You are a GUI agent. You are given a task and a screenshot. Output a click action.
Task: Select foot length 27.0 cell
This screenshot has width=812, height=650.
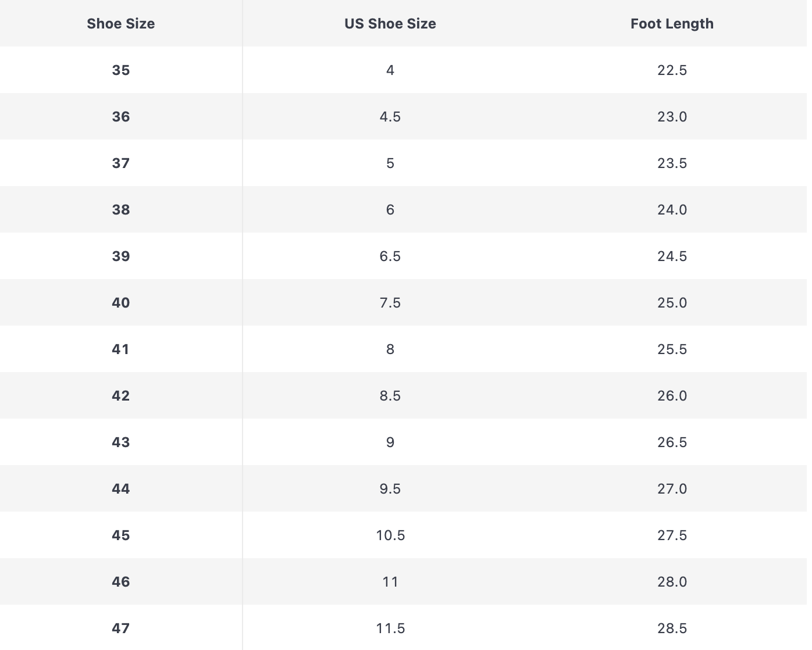click(x=672, y=489)
